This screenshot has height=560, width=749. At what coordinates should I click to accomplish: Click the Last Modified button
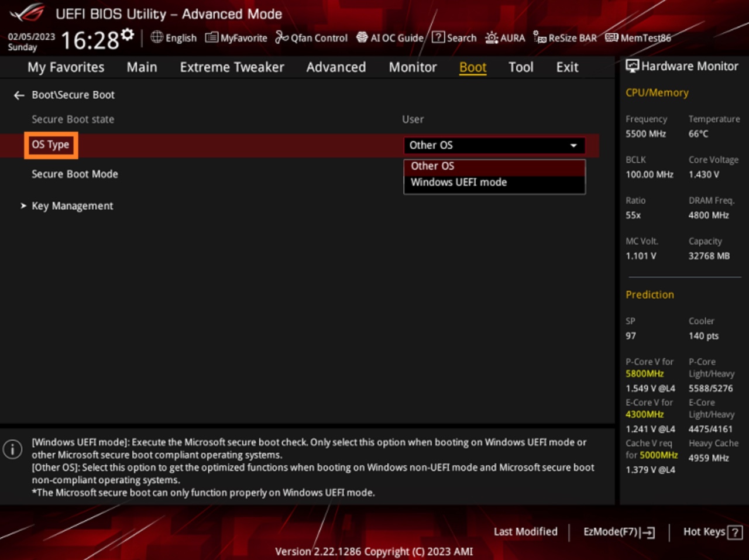pyautogui.click(x=525, y=531)
